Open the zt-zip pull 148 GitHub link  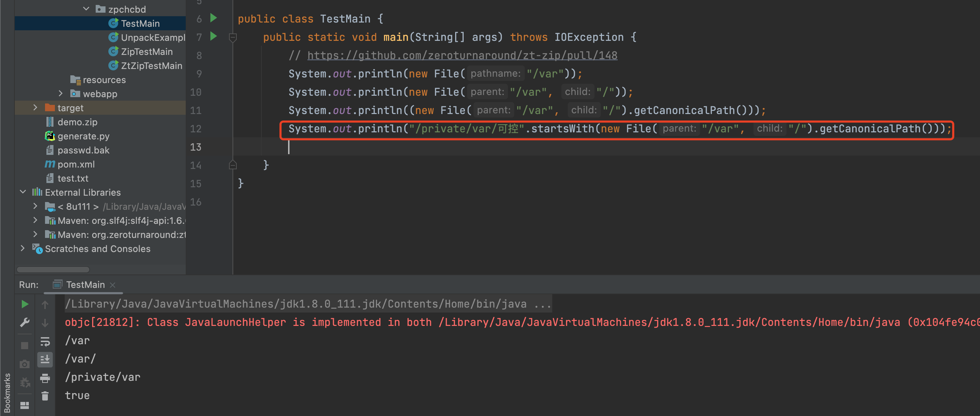pos(462,56)
